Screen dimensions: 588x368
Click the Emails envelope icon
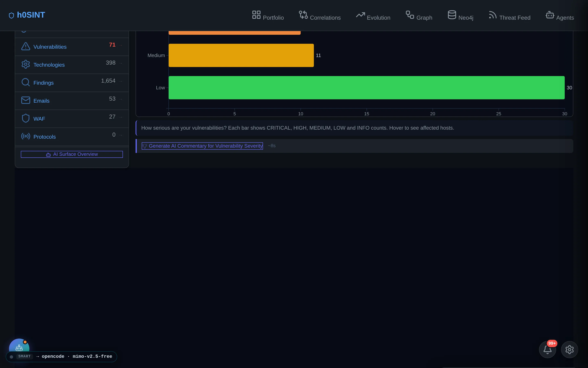click(x=26, y=100)
